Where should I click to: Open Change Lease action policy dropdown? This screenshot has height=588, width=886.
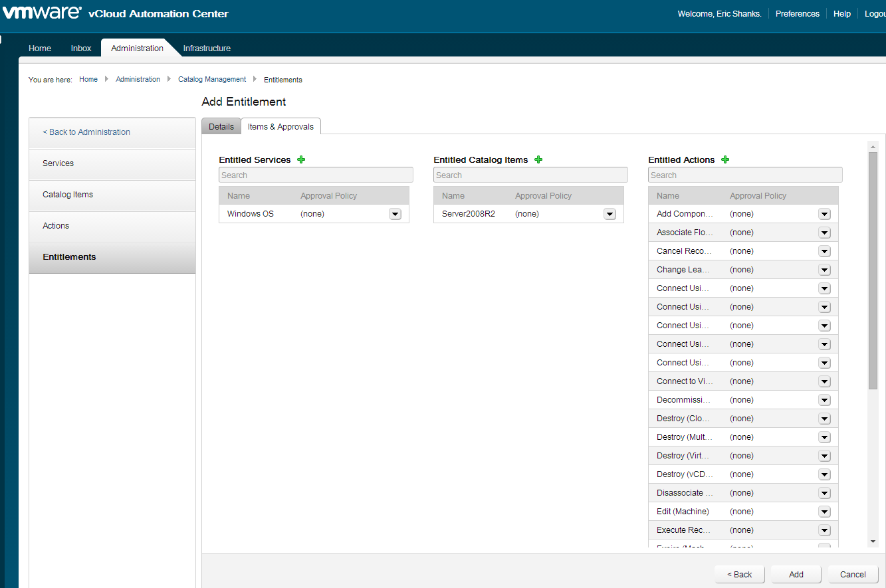(824, 270)
